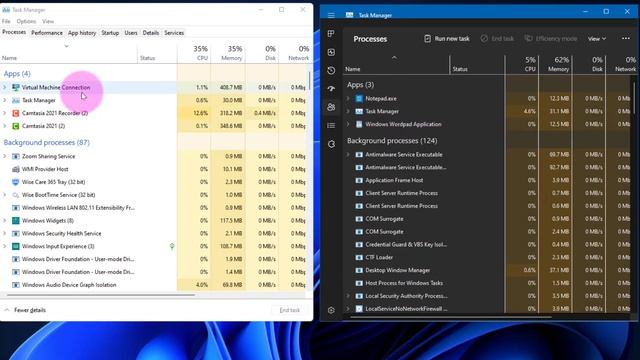Open Processes sidebar icon in dark Task Manager

tap(331, 34)
